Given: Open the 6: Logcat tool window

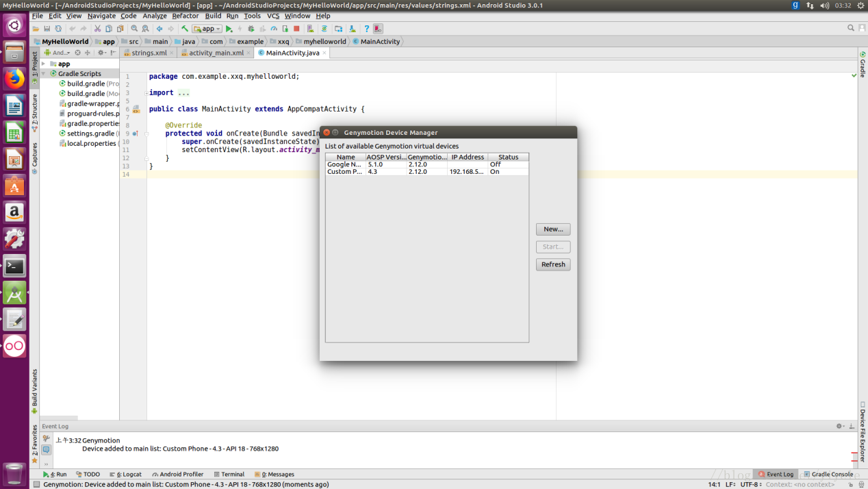Looking at the screenshot, I should (x=125, y=474).
